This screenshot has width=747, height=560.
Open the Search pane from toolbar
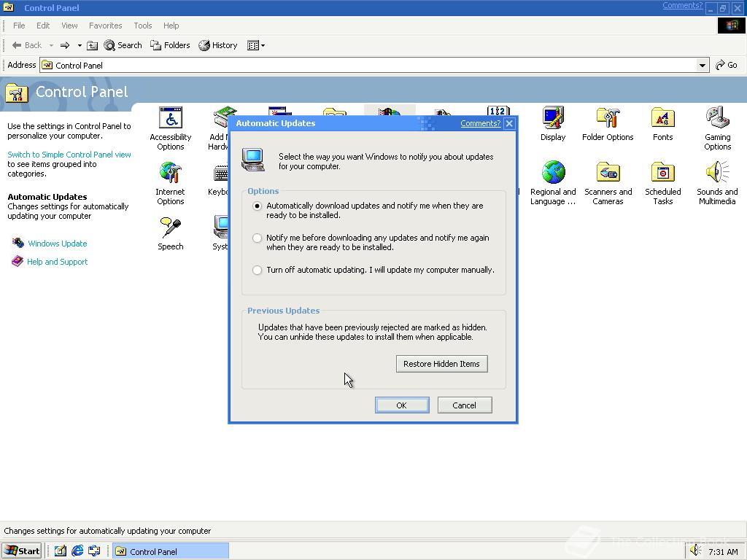(123, 45)
